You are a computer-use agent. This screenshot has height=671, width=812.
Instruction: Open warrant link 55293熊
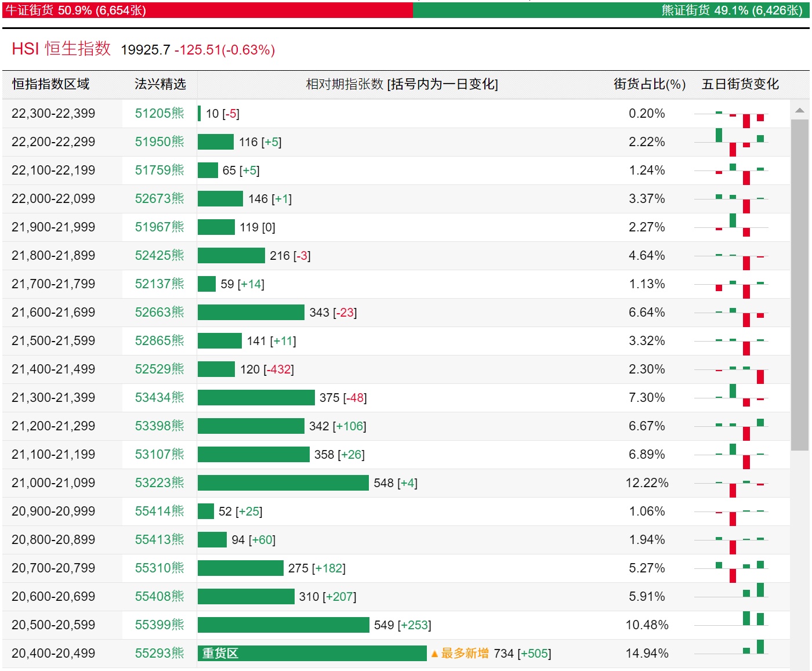(x=159, y=653)
